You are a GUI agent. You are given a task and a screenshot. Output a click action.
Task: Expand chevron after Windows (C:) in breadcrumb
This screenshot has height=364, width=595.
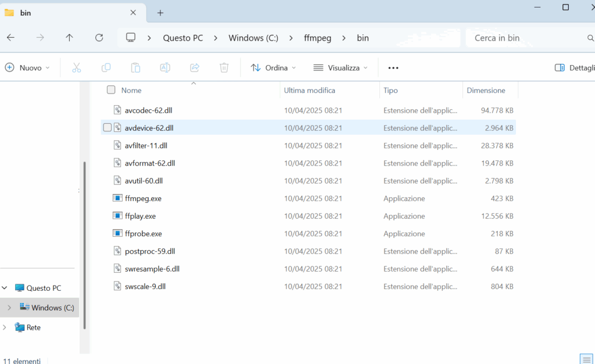click(291, 38)
